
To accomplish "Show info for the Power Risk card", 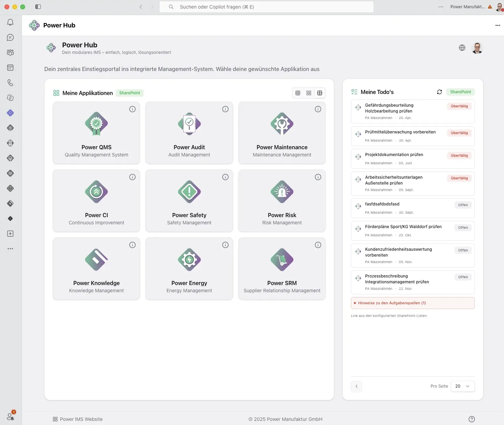I will [318, 177].
